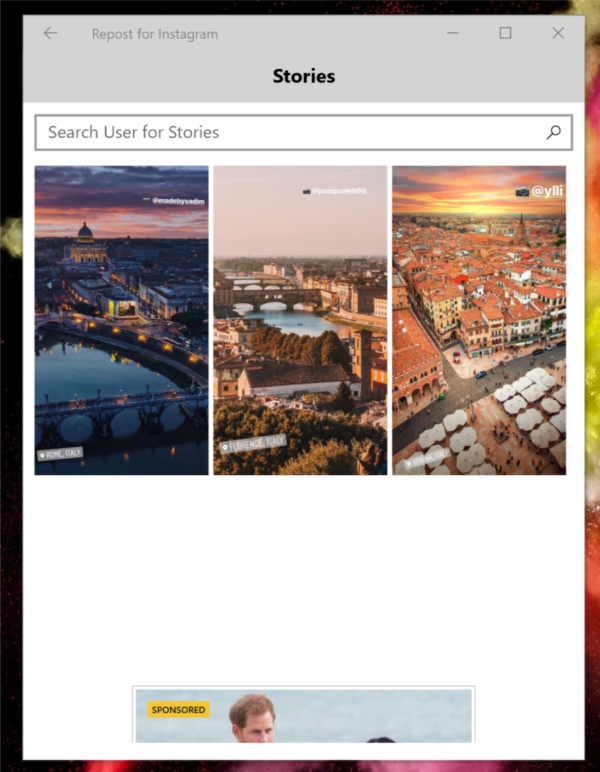Screen dimensions: 600x772
Task: Click the Repost for Instagram title text
Action: tap(155, 34)
